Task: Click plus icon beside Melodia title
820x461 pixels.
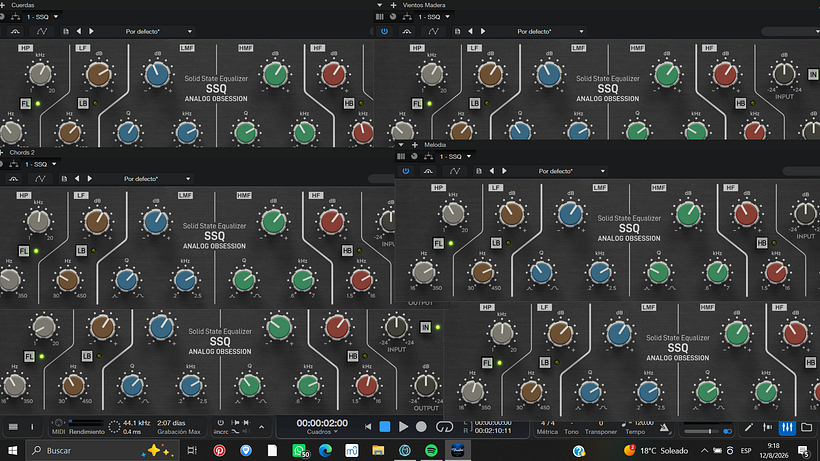Action: (x=415, y=145)
